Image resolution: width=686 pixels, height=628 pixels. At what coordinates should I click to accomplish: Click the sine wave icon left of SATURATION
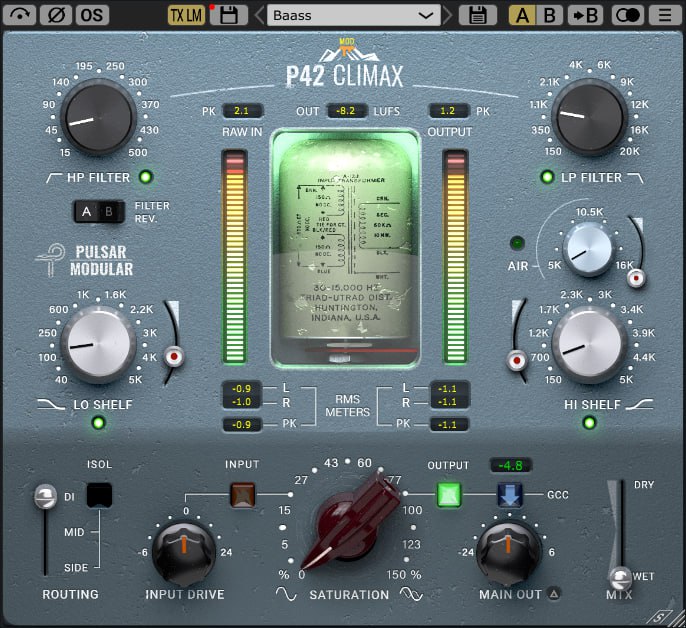(287, 594)
